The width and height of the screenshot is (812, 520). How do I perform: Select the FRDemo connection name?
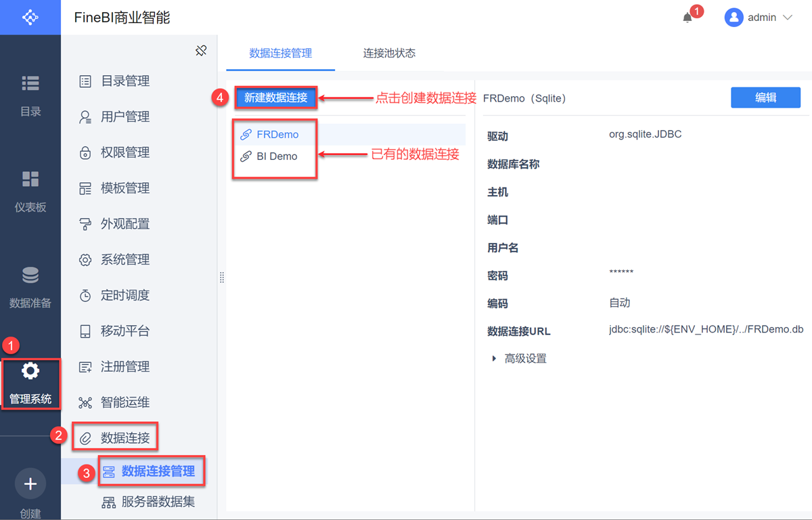coord(277,135)
